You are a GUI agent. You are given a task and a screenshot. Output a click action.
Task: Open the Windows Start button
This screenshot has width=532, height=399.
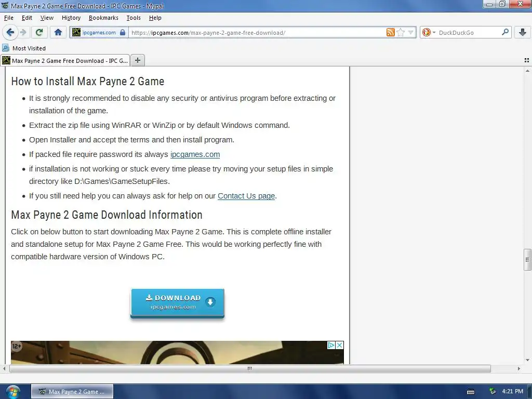[13, 392]
